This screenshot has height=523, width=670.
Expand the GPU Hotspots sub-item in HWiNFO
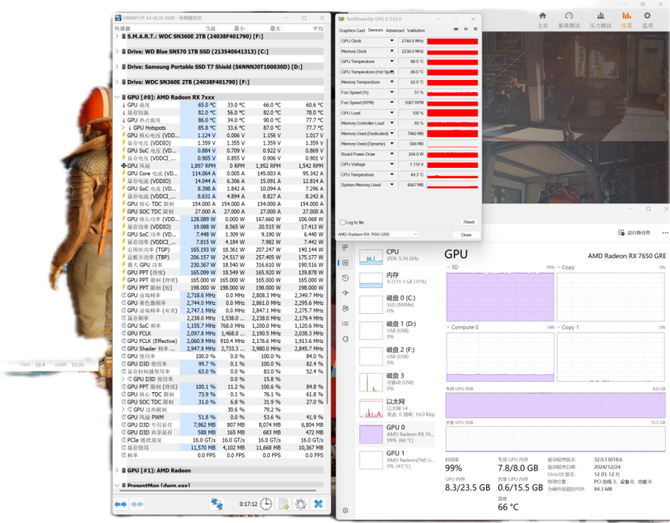pos(124,128)
